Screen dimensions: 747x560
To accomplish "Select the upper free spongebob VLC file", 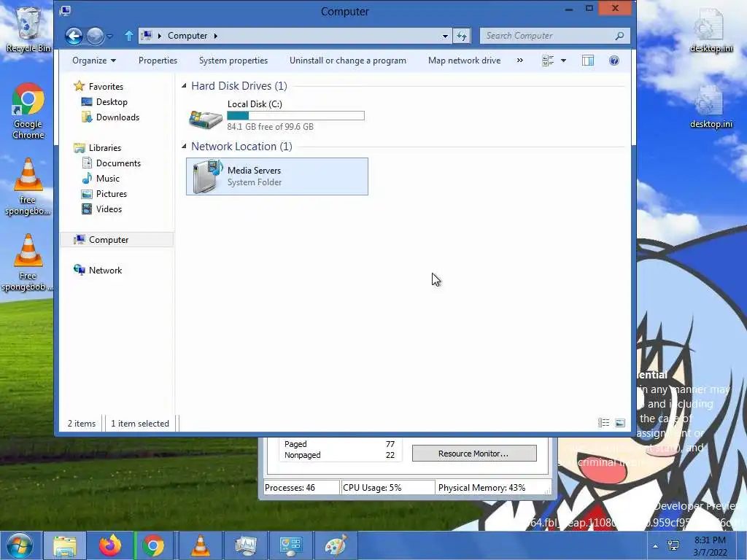I will 28,187.
